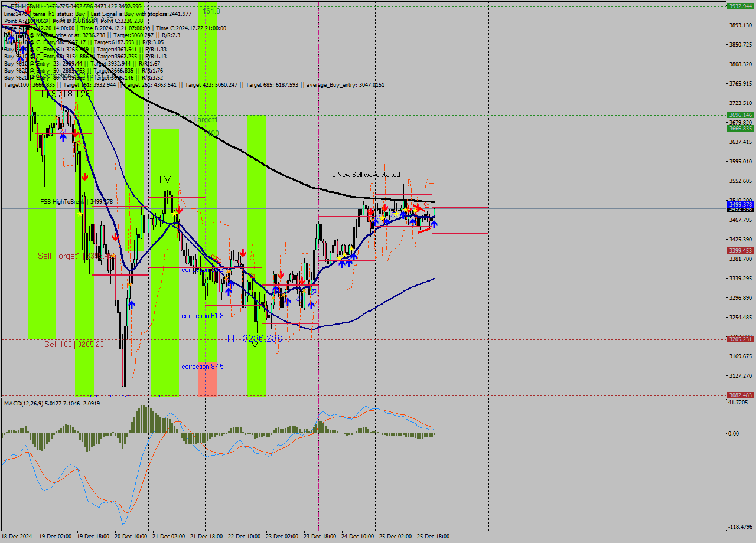Viewport: 756px width, 543px height.
Task: Select the 3296.890 price scale value
Action: (740, 298)
